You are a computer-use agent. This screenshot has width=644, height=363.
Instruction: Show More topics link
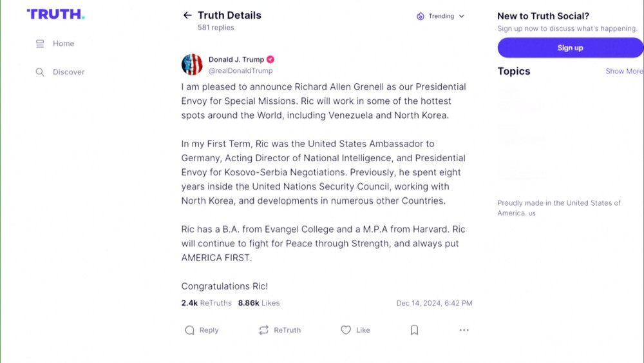[623, 72]
